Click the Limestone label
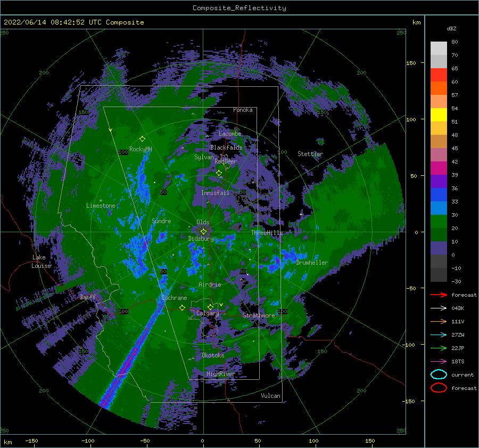 point(101,206)
